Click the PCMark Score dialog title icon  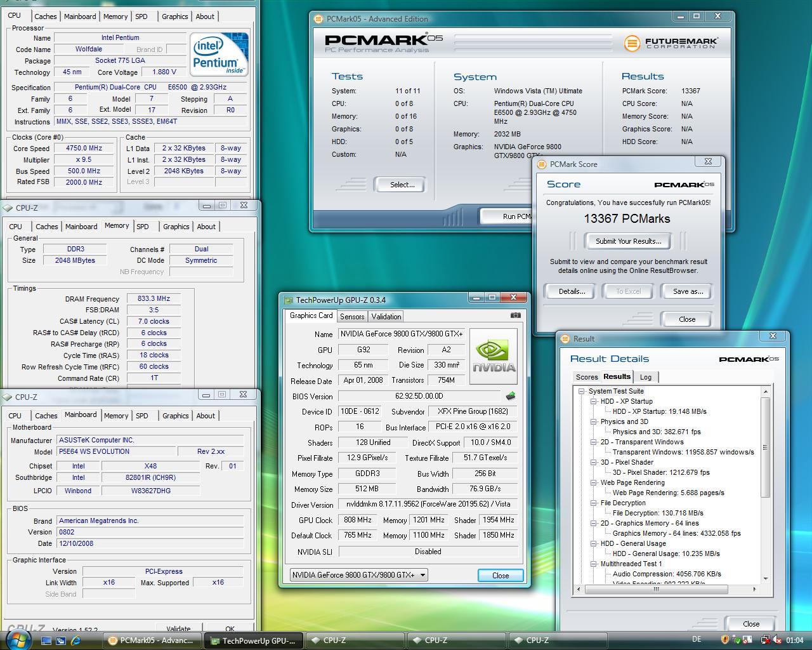point(542,164)
